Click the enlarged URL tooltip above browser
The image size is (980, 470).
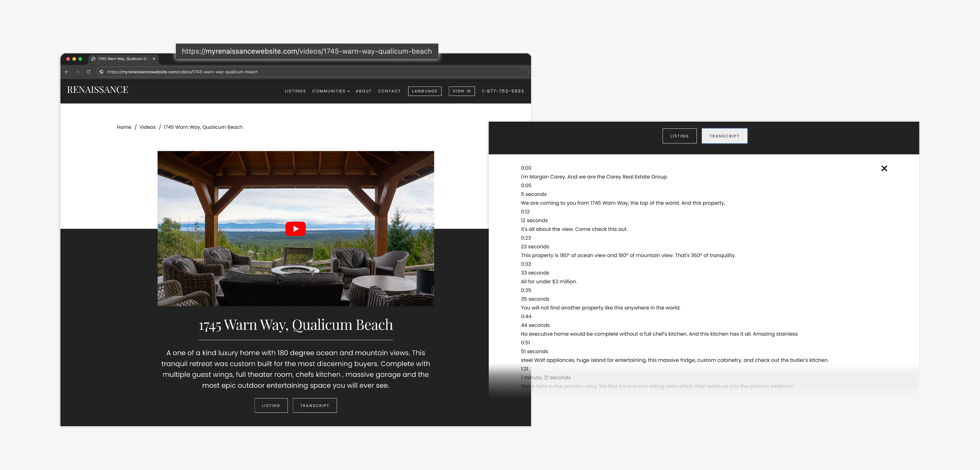307,51
